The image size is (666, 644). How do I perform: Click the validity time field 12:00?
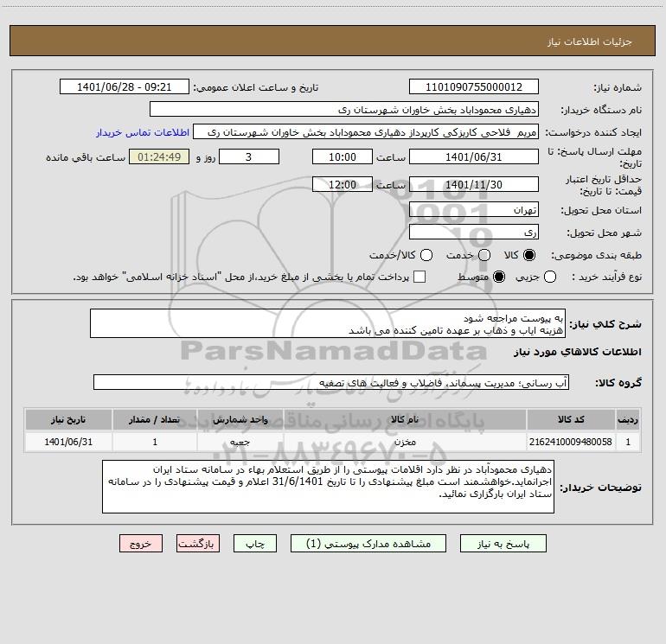[x=343, y=185]
